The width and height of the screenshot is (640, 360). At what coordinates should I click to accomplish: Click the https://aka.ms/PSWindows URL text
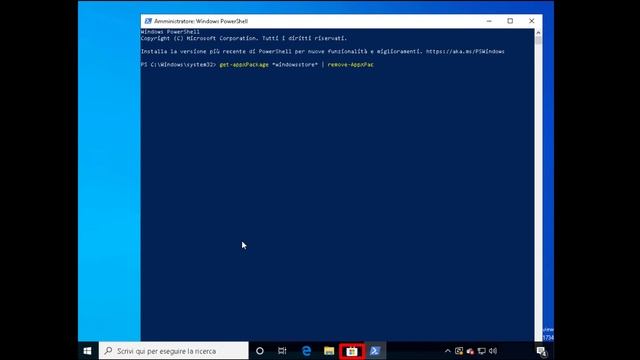465,51
